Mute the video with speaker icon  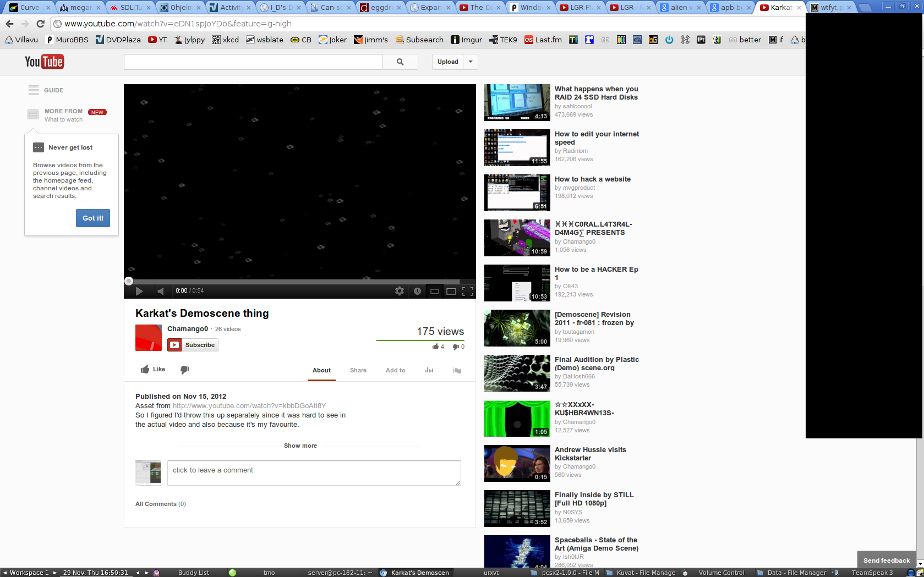160,291
